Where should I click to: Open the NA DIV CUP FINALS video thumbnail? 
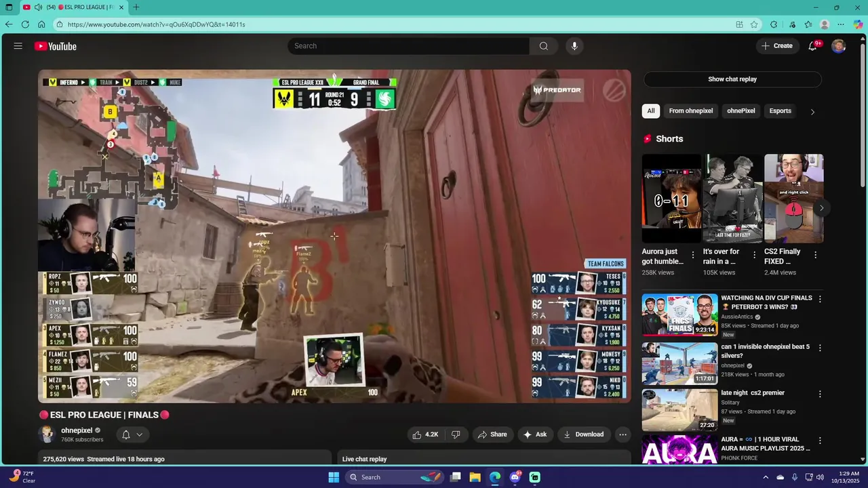coord(679,314)
